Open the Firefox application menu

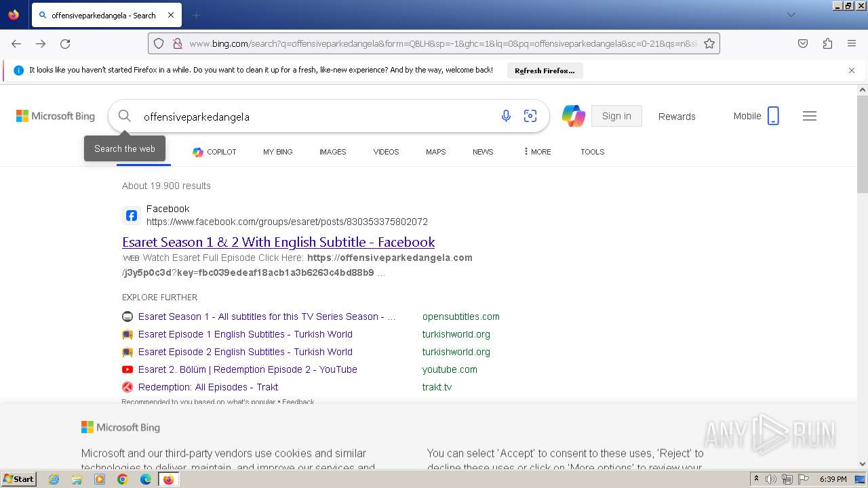tap(852, 43)
